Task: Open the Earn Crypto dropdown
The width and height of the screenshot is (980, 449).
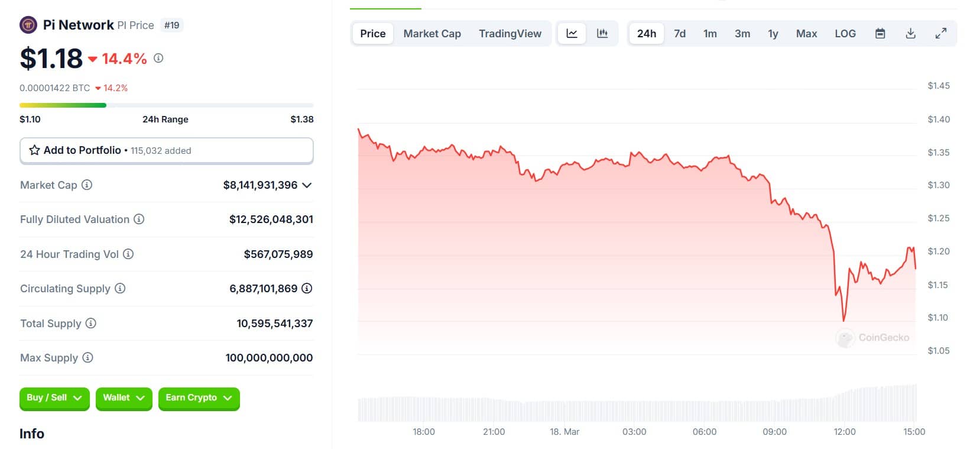Action: [x=199, y=398]
